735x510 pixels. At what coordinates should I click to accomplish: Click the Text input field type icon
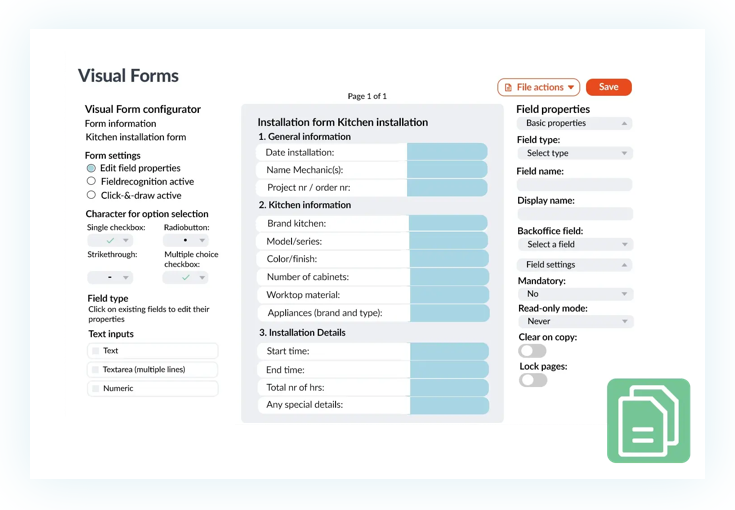coord(96,351)
